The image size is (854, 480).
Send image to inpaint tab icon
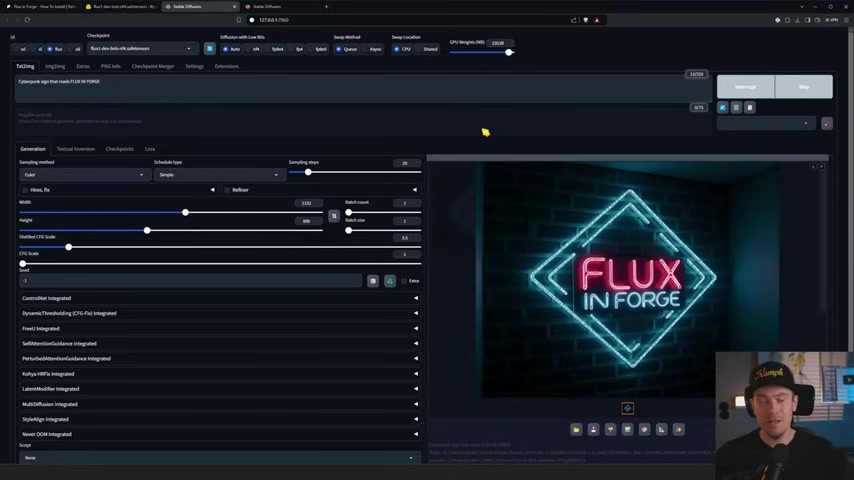pyautogui.click(x=644, y=429)
